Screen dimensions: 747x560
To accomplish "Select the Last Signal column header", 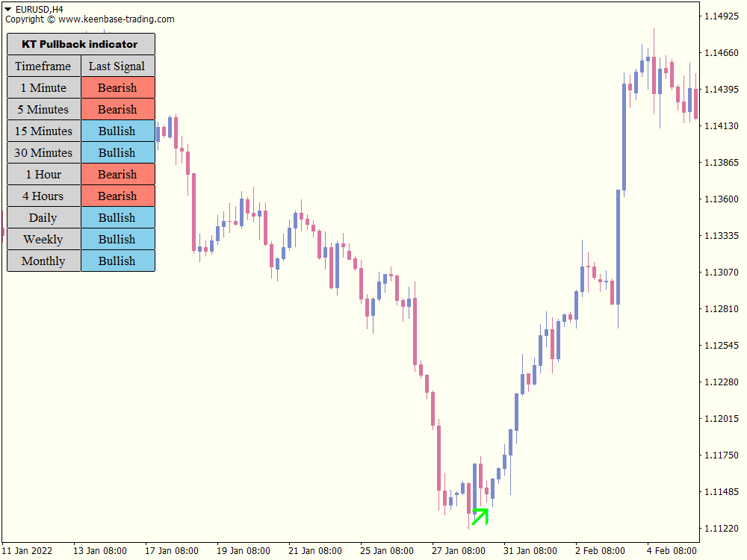I will [x=117, y=66].
